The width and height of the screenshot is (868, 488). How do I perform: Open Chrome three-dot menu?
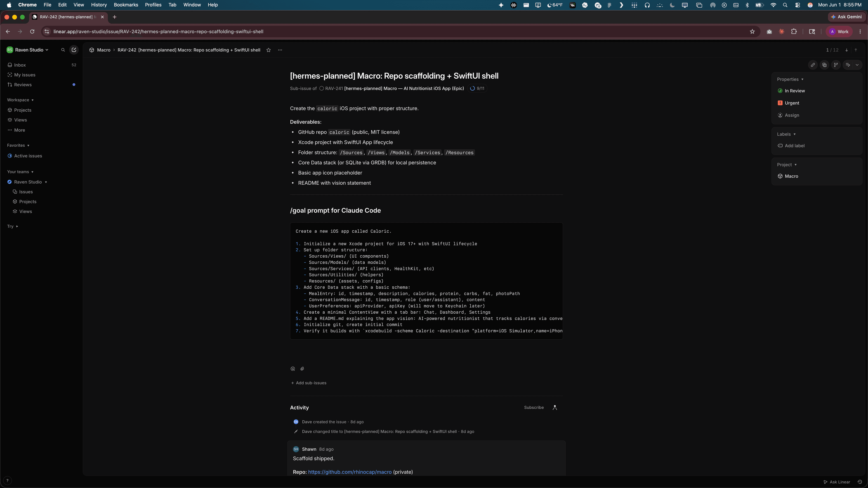click(x=860, y=32)
